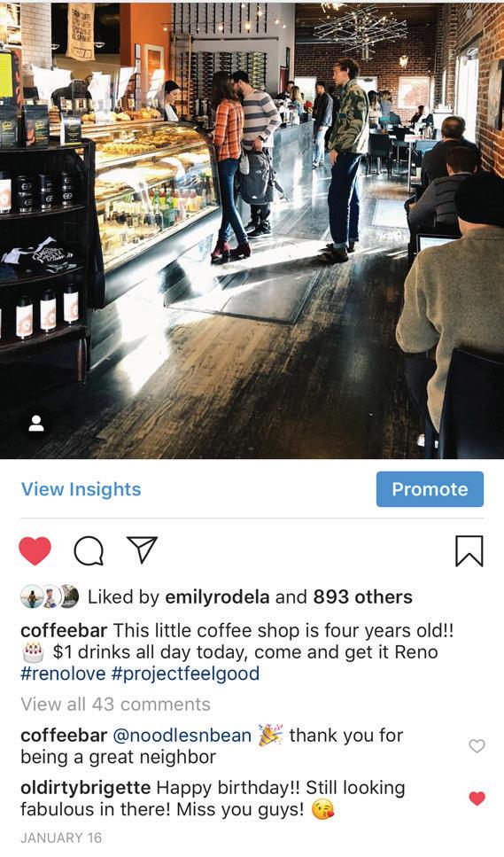Expand View all 43 comments
The width and height of the screenshot is (504, 857).
pyautogui.click(x=115, y=705)
